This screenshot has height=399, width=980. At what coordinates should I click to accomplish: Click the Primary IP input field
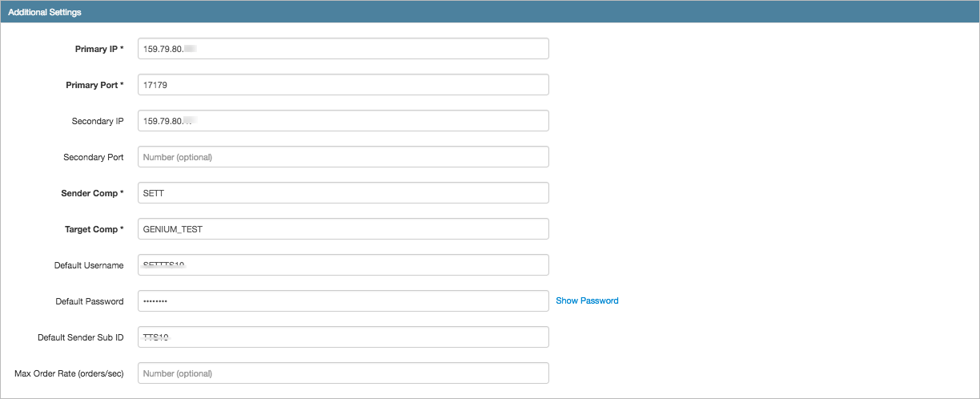343,48
